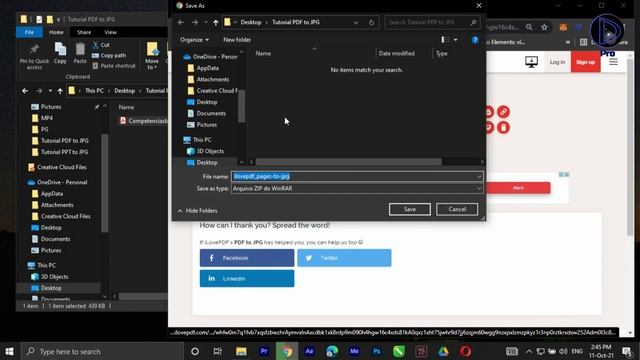Select MP4 folder in Explorer sidebar
The height and width of the screenshot is (360, 640).
point(42,118)
